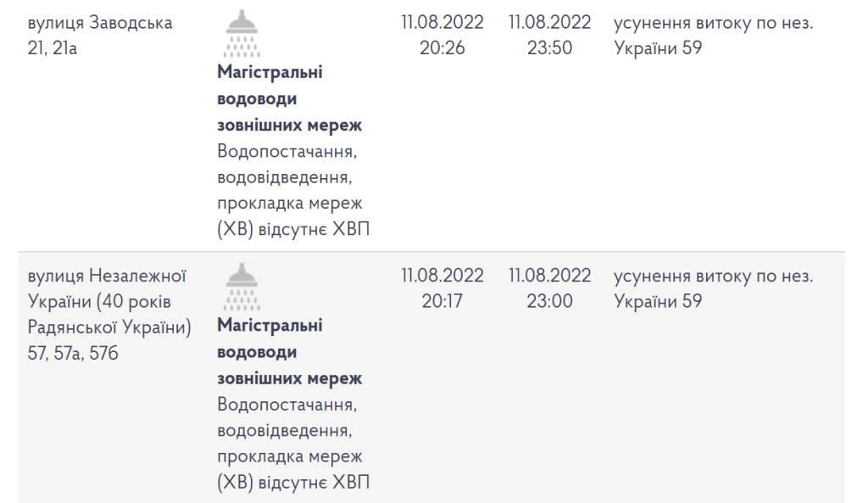Click the start time '20:17'
This screenshot has width=868, height=503.
(x=442, y=301)
